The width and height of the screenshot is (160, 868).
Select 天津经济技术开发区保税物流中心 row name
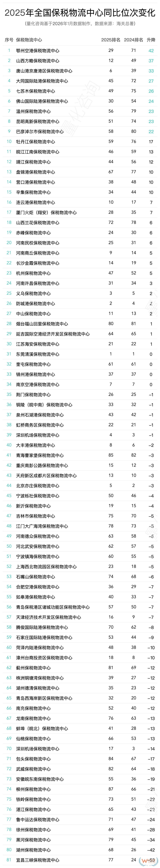click(x=48, y=617)
